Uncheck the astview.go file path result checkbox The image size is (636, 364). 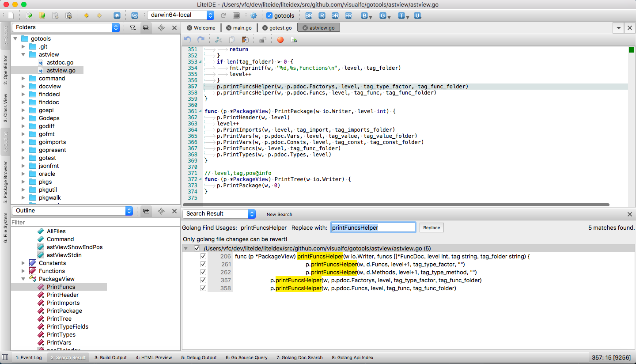coord(197,248)
